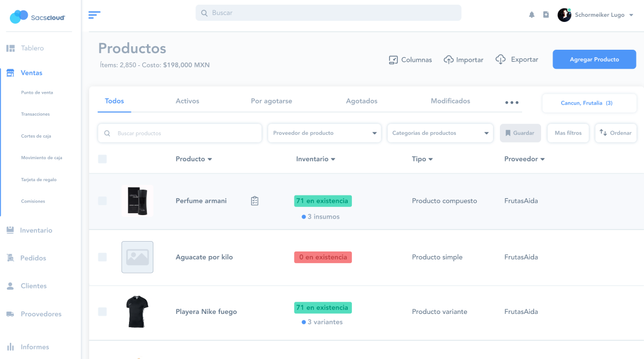Open notifications bell icon
The height and width of the screenshot is (359, 644).
(532, 15)
